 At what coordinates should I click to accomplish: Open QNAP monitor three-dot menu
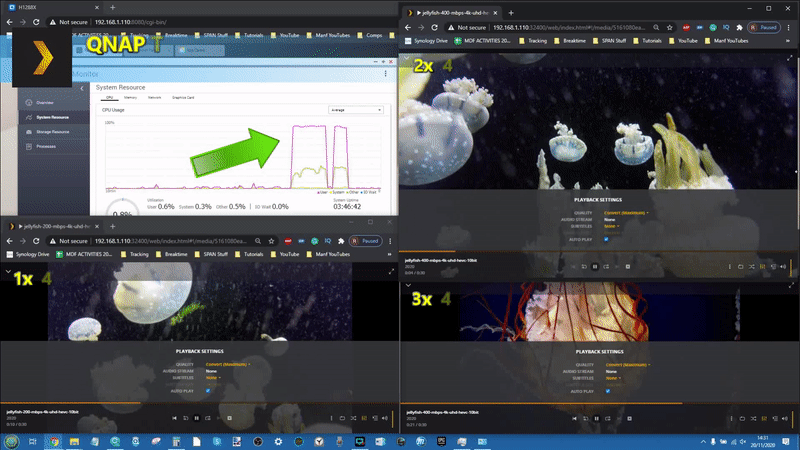[385, 73]
